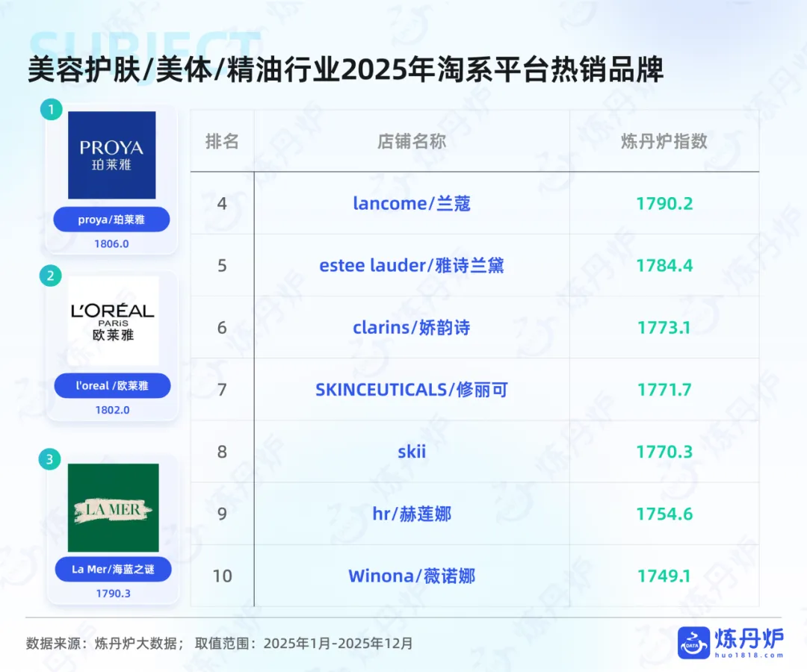Open hr/赫莲娜 store name
Viewport: 807px width, 672px height.
pos(412,514)
